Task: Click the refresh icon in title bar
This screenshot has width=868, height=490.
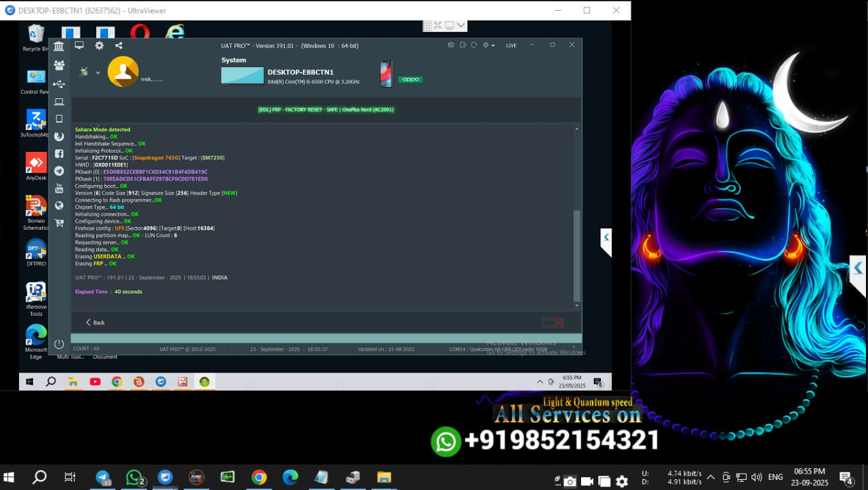Action: click(x=474, y=45)
